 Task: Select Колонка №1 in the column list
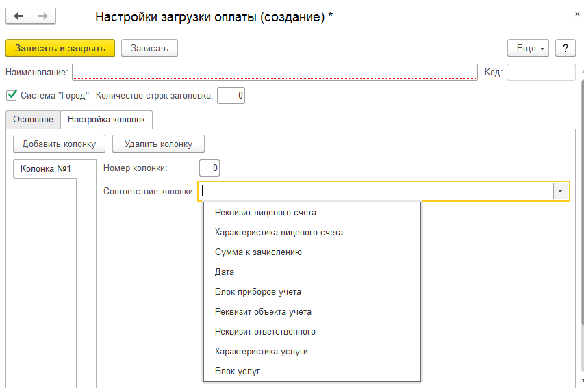pyautogui.click(x=45, y=169)
